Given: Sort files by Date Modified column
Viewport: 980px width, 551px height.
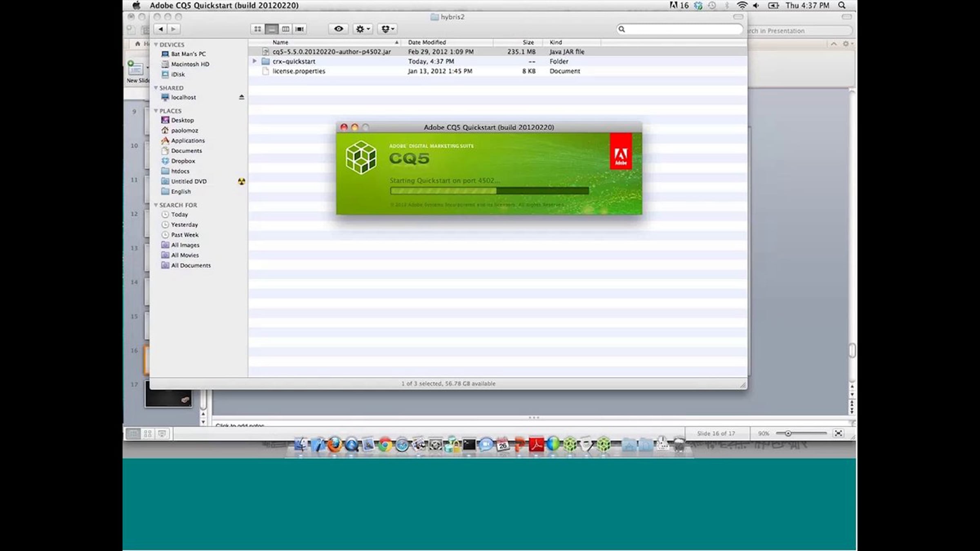Looking at the screenshot, I should (x=427, y=42).
